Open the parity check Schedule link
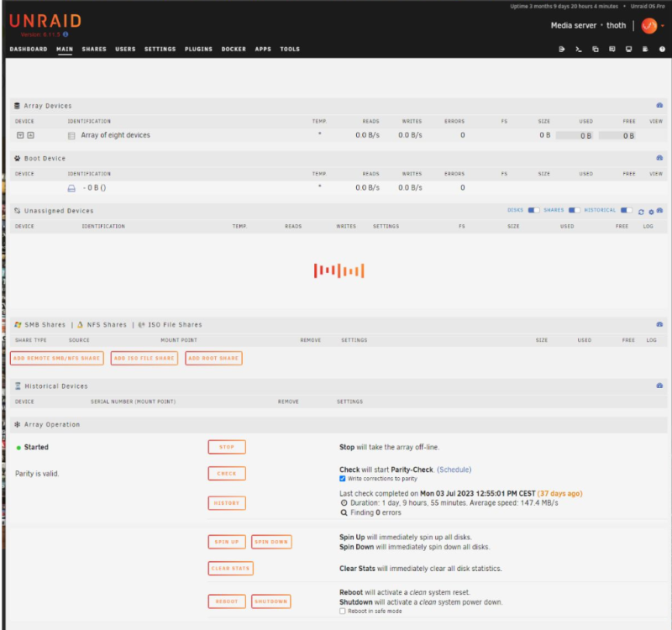Image resolution: width=672 pixels, height=630 pixels. pos(454,470)
